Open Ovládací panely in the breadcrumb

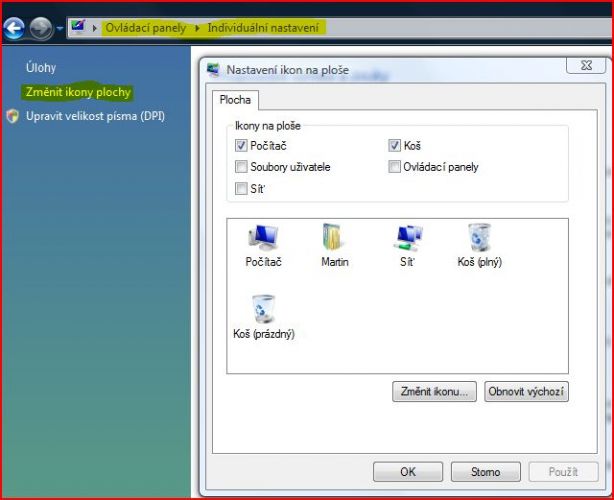coord(146,28)
